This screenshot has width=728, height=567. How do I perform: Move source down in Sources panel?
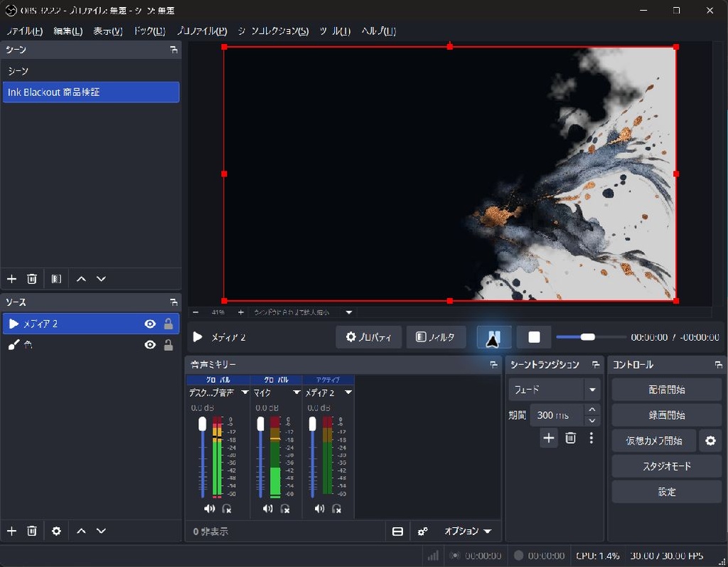tap(101, 531)
